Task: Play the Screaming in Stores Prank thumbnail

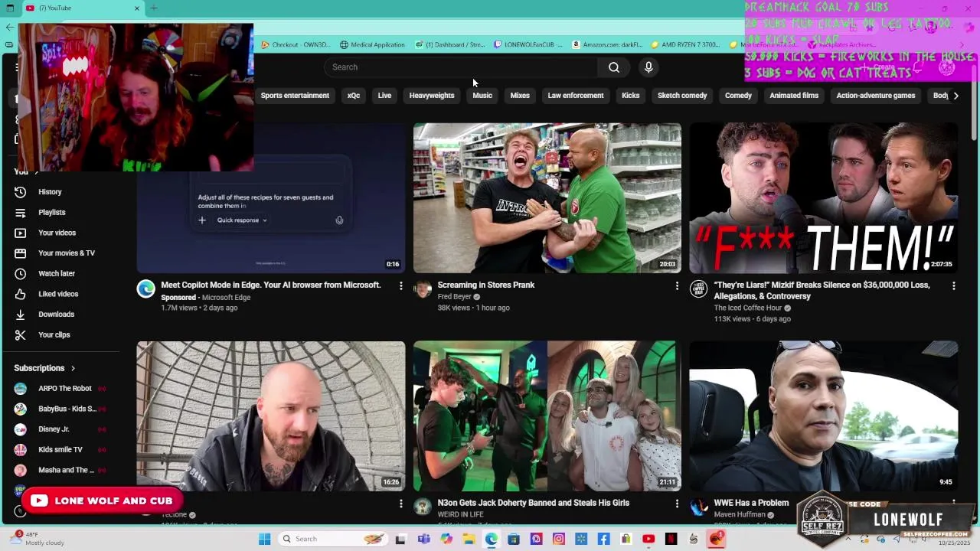Action: pos(547,198)
